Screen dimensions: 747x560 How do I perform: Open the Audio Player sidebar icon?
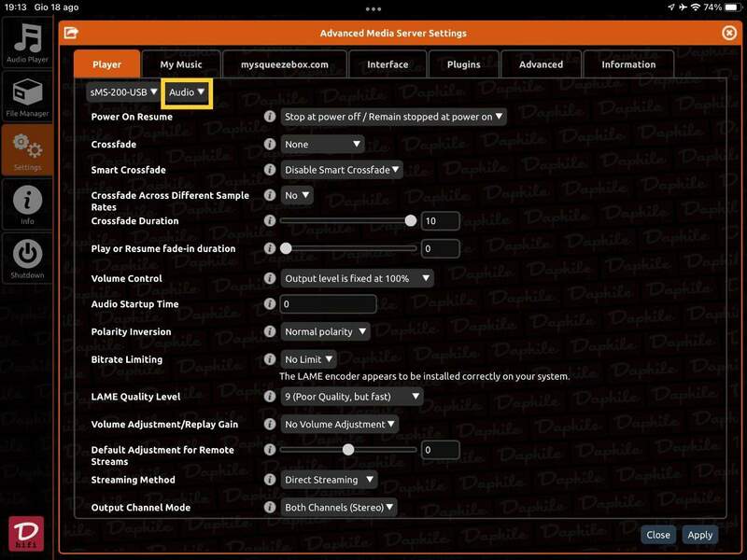27,43
